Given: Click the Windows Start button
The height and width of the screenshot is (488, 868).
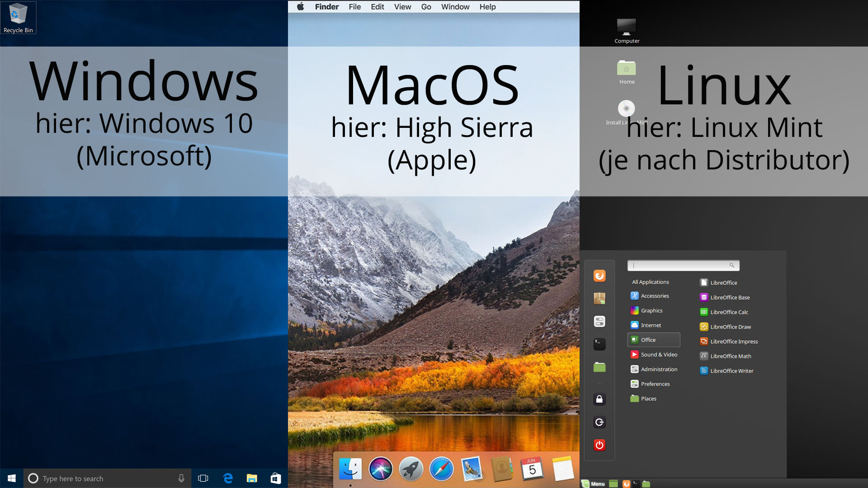Looking at the screenshot, I should pos(12,478).
